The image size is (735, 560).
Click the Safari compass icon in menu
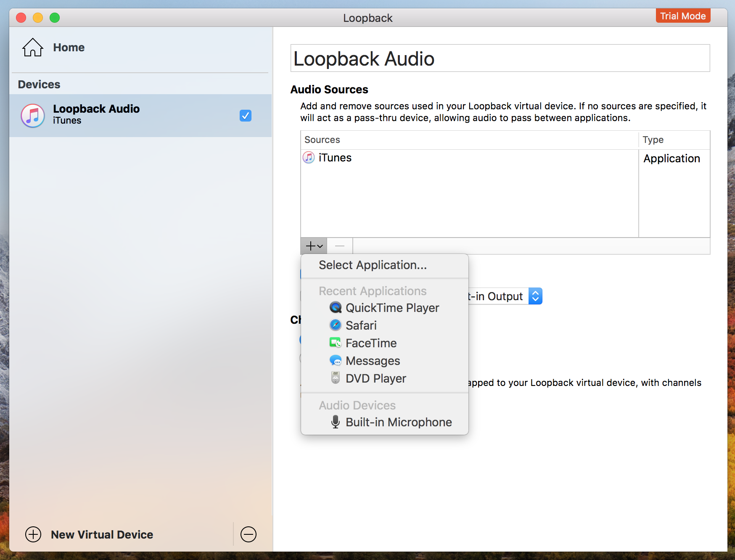tap(336, 325)
